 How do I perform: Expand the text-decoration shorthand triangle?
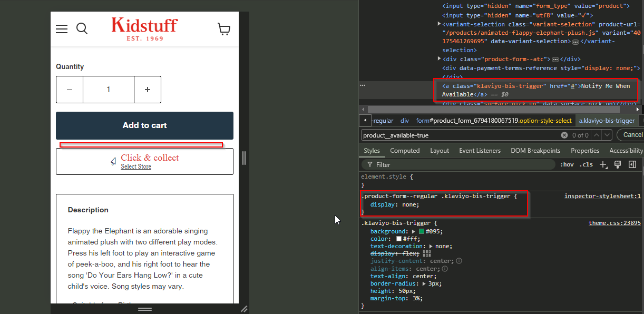432,246
